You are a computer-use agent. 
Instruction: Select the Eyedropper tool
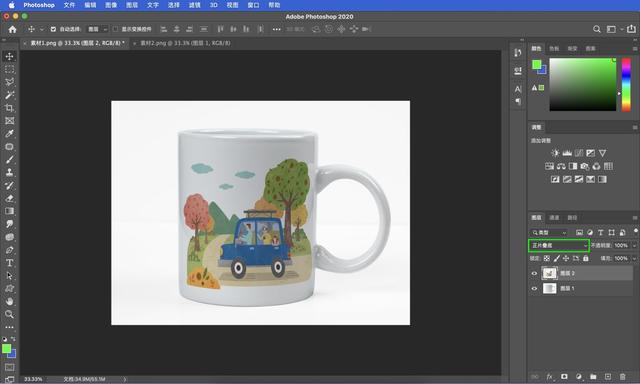click(9, 133)
